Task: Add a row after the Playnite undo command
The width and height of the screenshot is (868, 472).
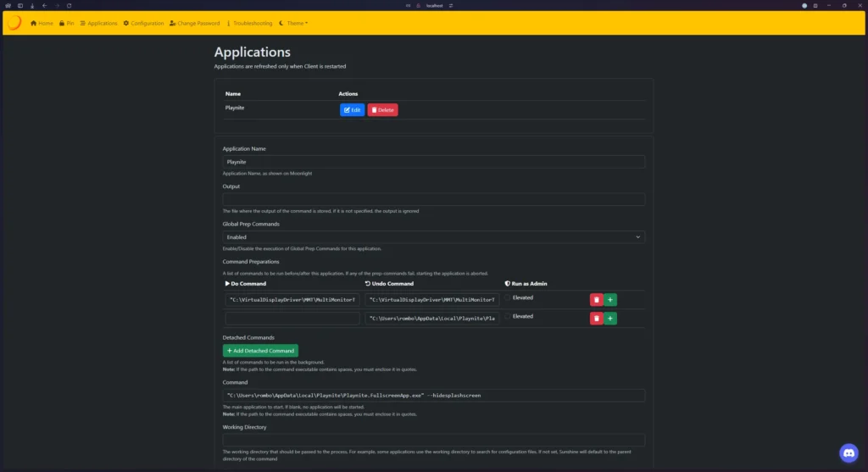Action: click(x=610, y=318)
